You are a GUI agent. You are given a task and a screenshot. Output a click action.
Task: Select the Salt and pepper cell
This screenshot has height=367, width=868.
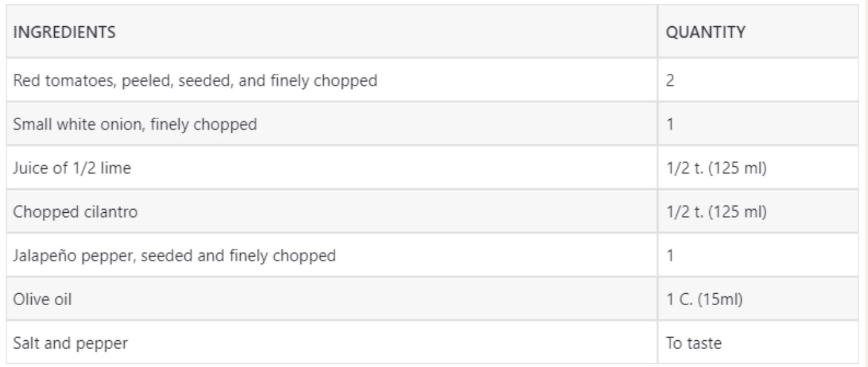click(71, 343)
